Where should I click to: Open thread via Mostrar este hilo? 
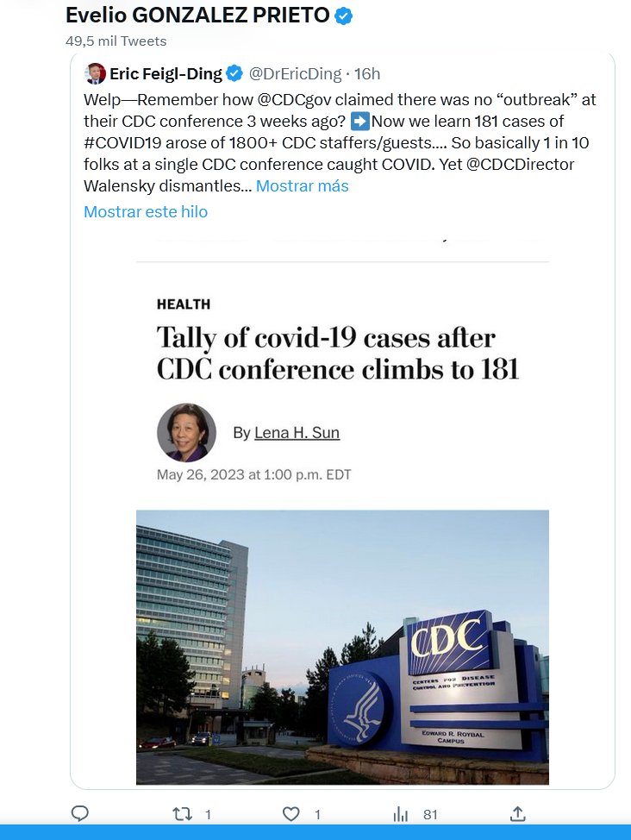coord(146,211)
